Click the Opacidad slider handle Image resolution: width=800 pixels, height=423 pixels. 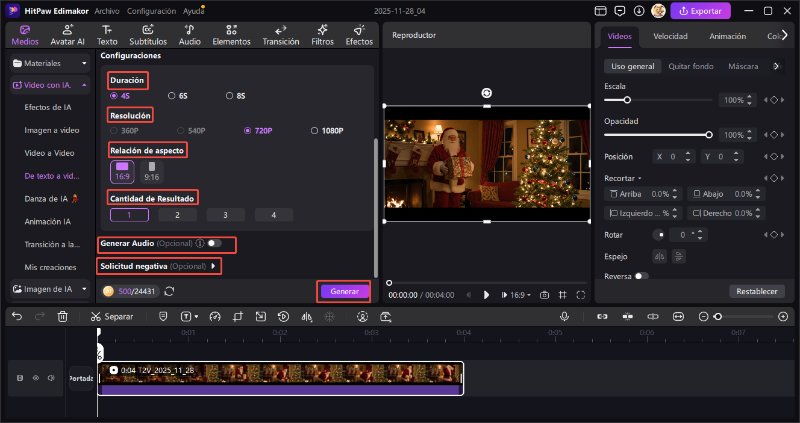(709, 135)
